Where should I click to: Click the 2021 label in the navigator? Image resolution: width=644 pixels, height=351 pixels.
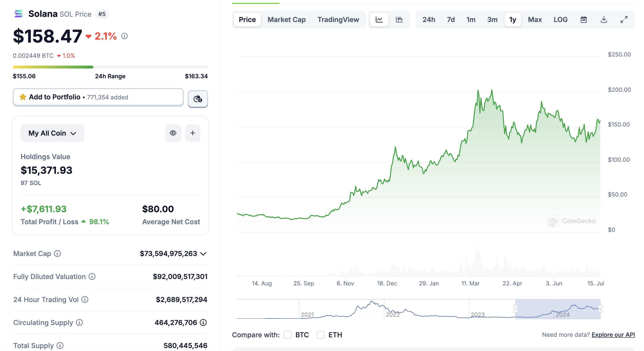(x=307, y=314)
